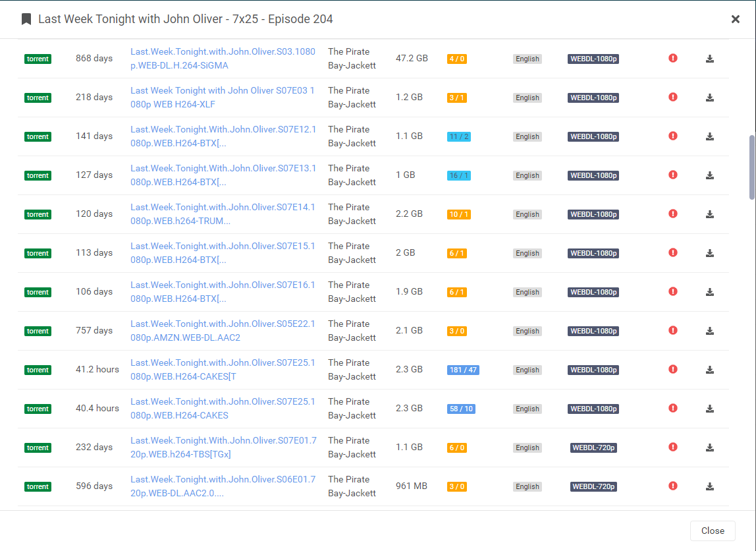Click the warning icon on the 40.4 hours old release
756x551 pixels.
[672, 408]
